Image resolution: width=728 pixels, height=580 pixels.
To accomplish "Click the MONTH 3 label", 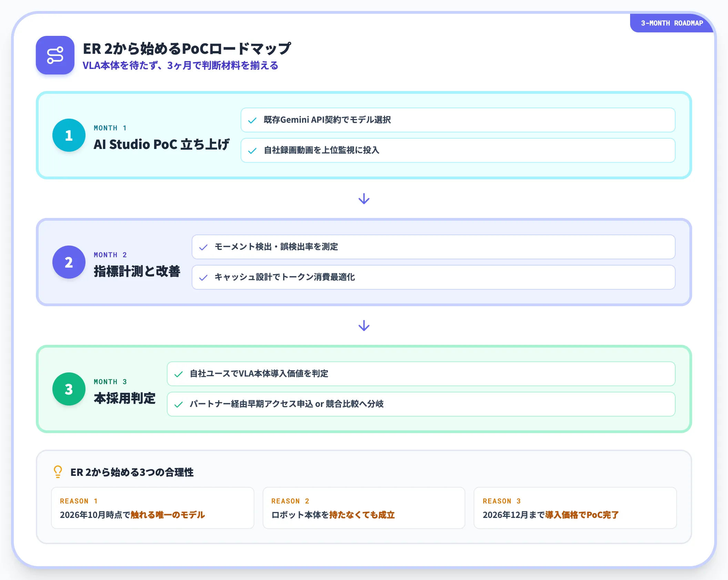I will point(110,382).
